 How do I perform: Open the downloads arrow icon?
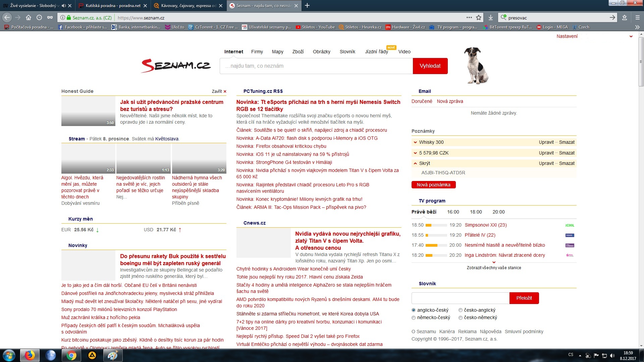[491, 18]
